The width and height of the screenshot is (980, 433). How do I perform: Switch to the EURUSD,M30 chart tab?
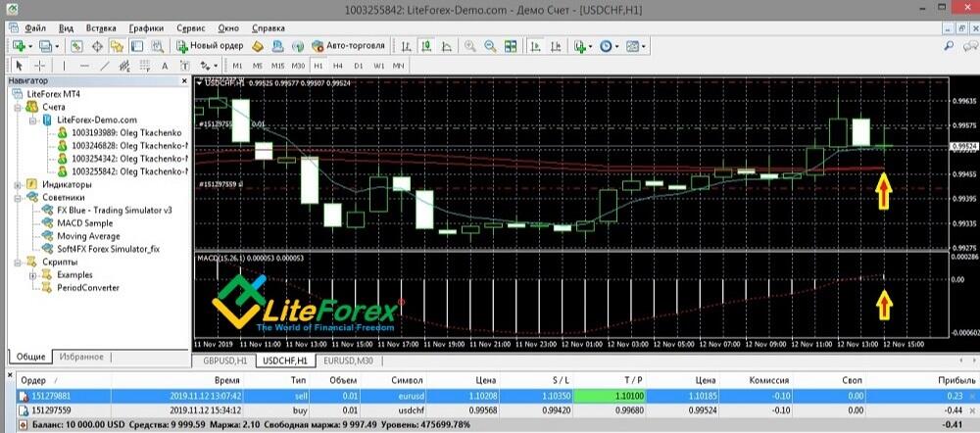(x=350, y=361)
